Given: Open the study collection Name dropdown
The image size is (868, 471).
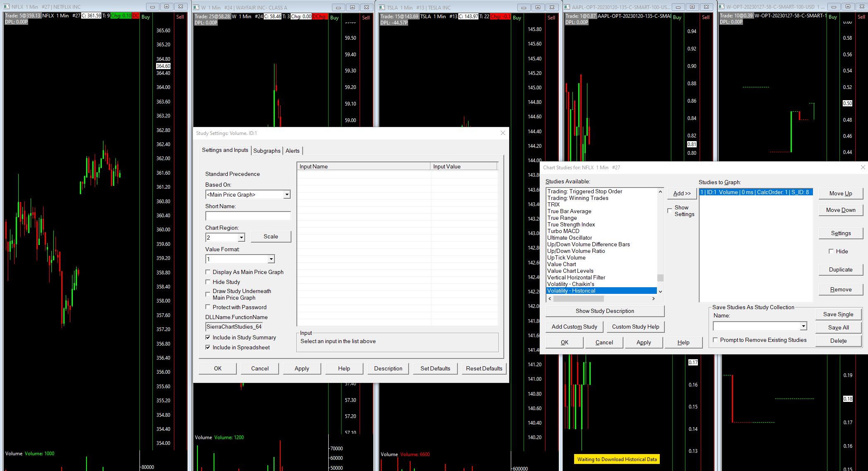Looking at the screenshot, I should 803,326.
